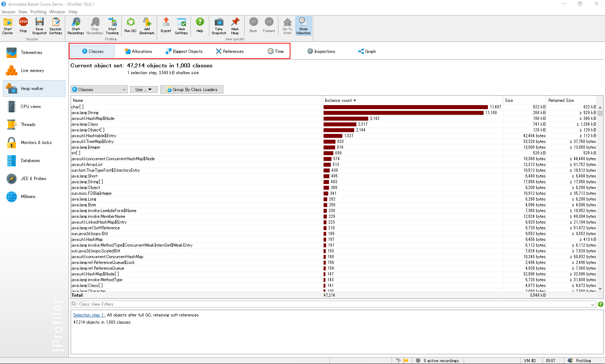Select the java.util.HashMap$Node row
Image resolution: width=605 pixels, height=364 pixels.
click(x=334, y=118)
